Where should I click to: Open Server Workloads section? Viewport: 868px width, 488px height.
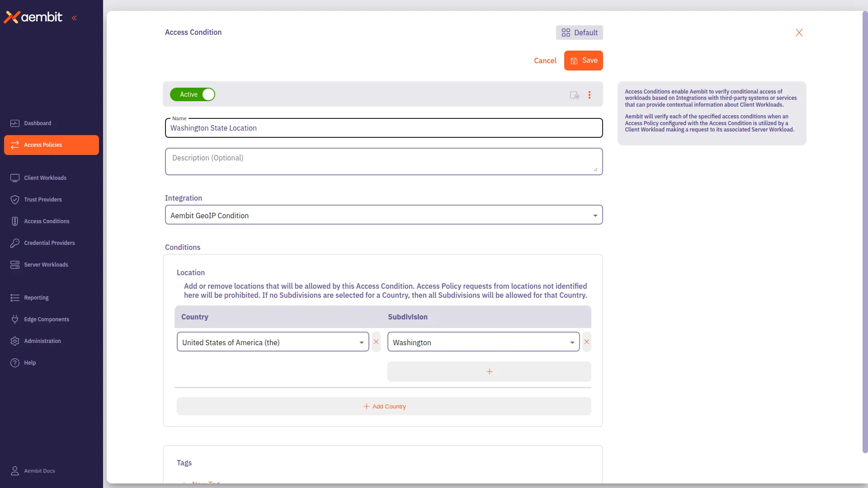click(x=52, y=265)
